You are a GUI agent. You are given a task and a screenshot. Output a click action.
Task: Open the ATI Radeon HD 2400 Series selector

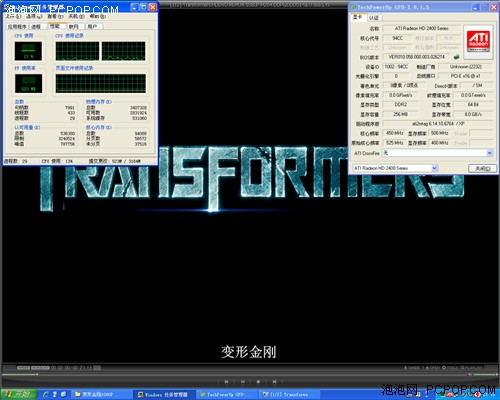click(395, 168)
